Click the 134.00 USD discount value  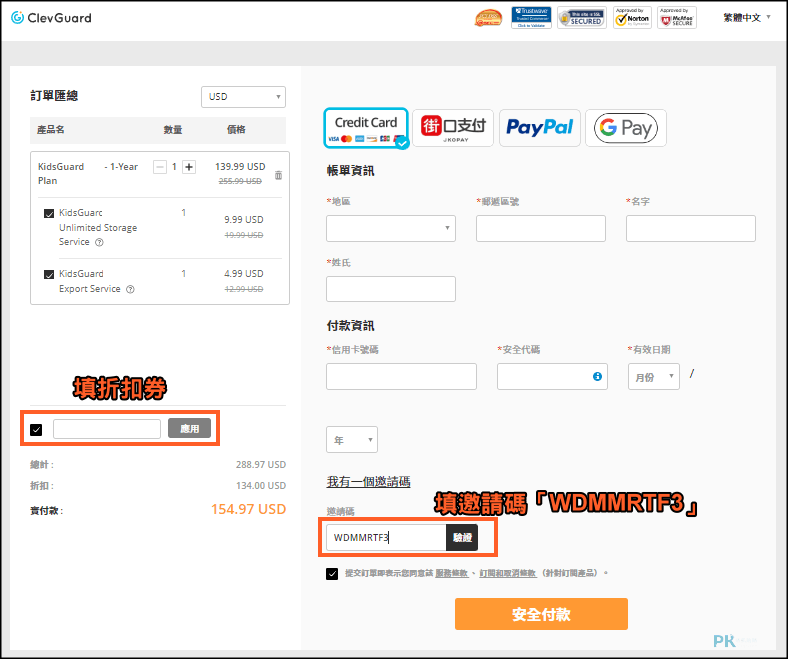coord(261,486)
